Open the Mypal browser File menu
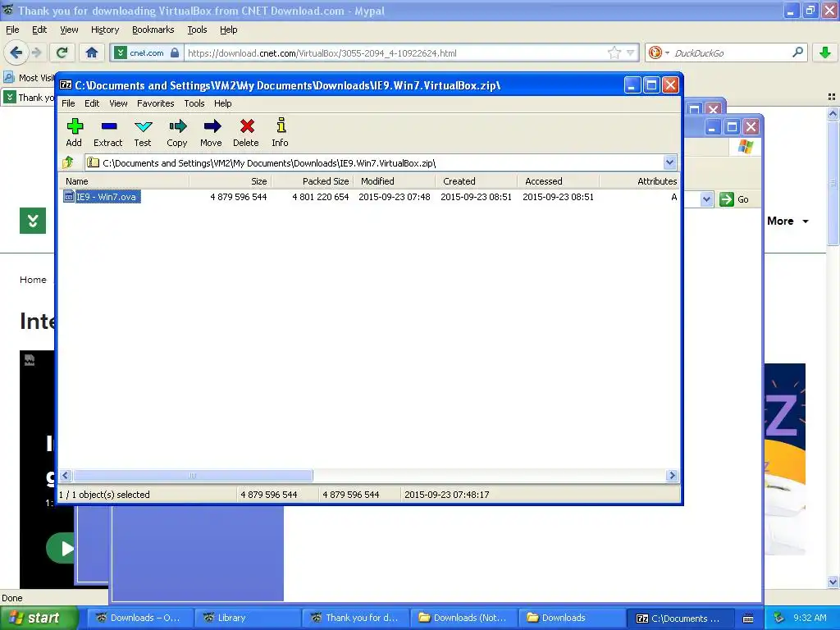This screenshot has height=630, width=840. (12, 30)
